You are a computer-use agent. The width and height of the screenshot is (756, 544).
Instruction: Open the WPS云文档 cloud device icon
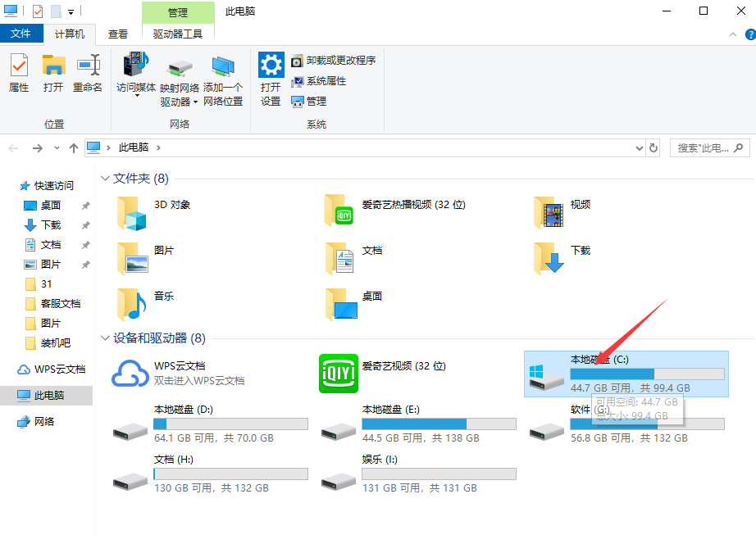pyautogui.click(x=131, y=374)
